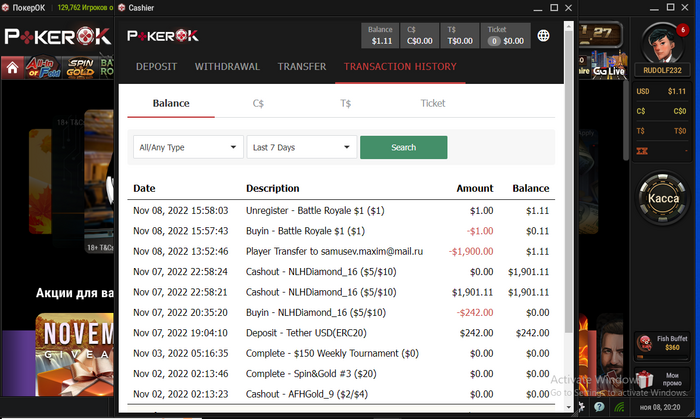This screenshot has height=419, width=700.
Task: Select the Transaction History section
Action: click(400, 66)
